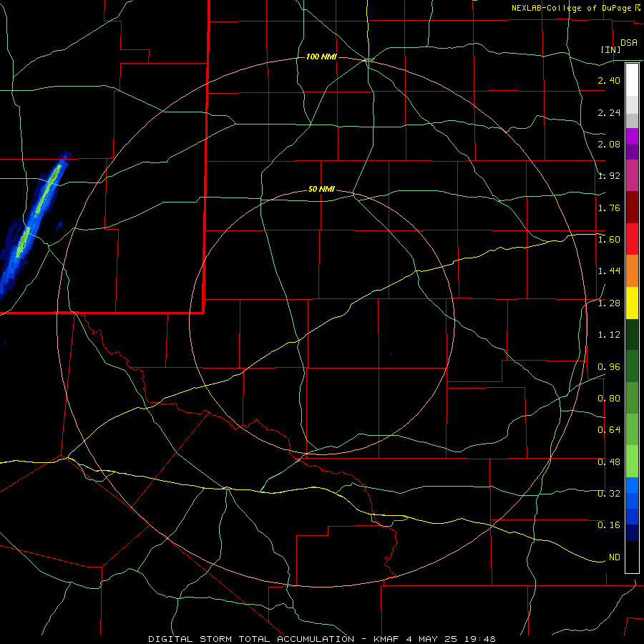The image size is (644, 644).
Task: Pick the bright red legend swatch at 1.60
Action: (x=632, y=239)
